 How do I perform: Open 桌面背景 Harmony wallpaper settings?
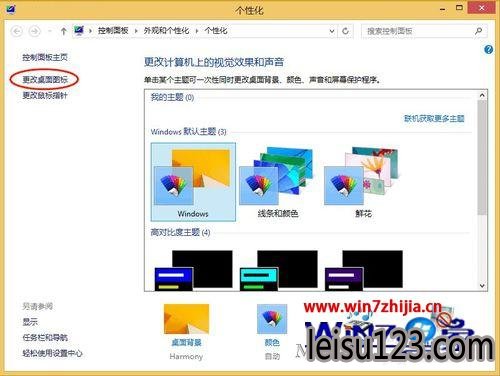186,331
